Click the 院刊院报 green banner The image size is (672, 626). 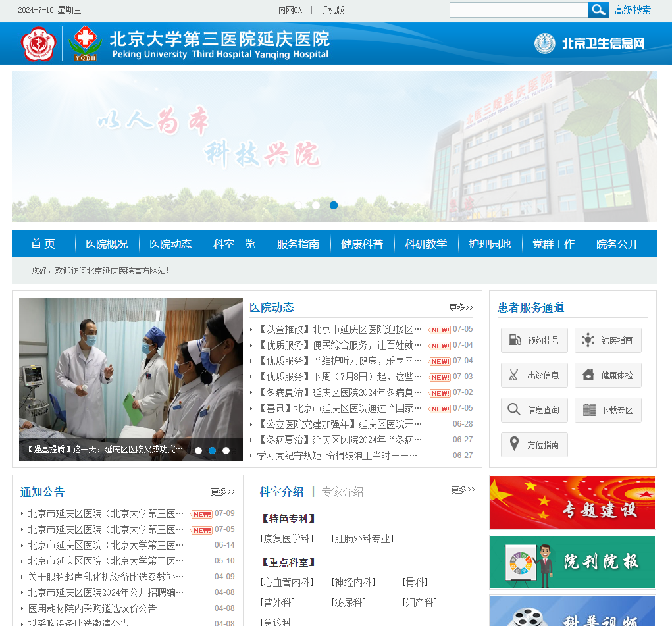[573, 562]
